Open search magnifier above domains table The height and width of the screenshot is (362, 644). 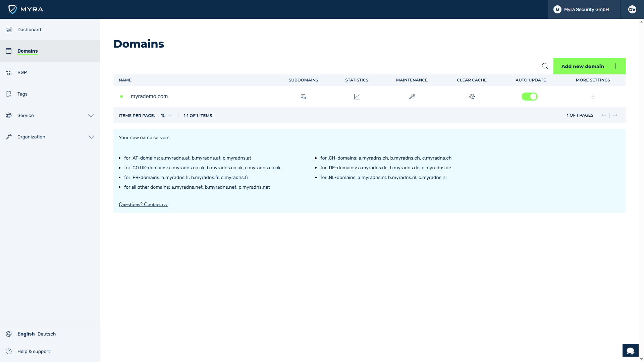pyautogui.click(x=545, y=66)
